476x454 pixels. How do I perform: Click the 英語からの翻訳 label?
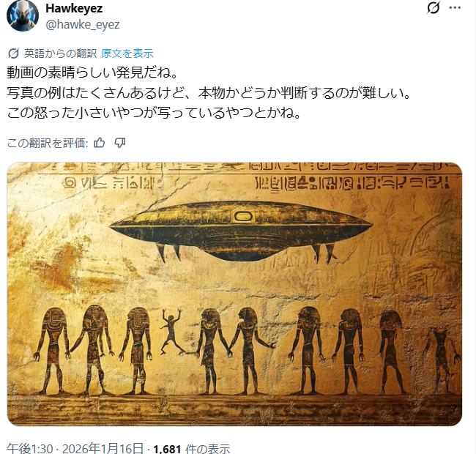(60, 53)
